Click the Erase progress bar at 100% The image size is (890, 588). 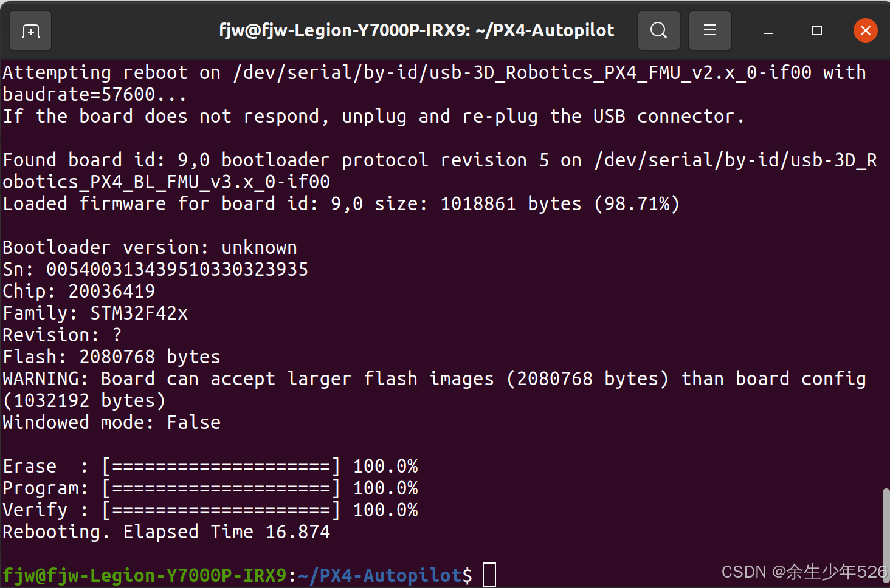coord(221,466)
